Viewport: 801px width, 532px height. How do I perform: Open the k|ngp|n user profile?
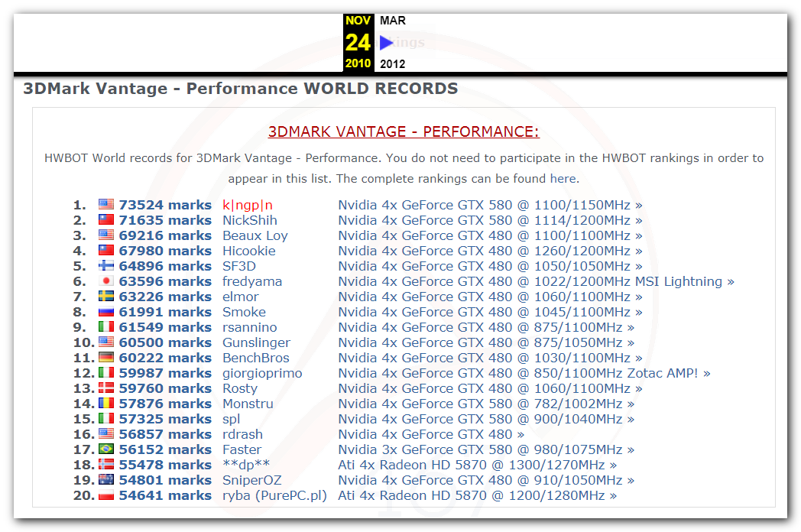click(x=247, y=205)
